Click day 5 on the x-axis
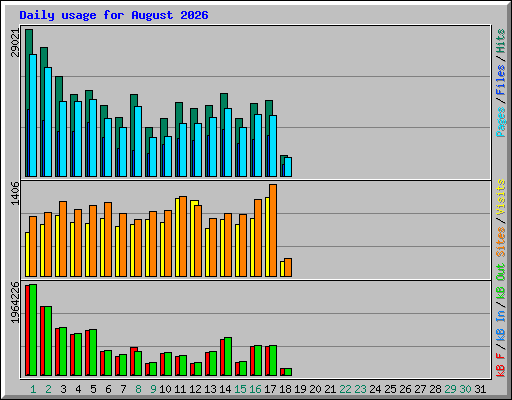 click(93, 389)
